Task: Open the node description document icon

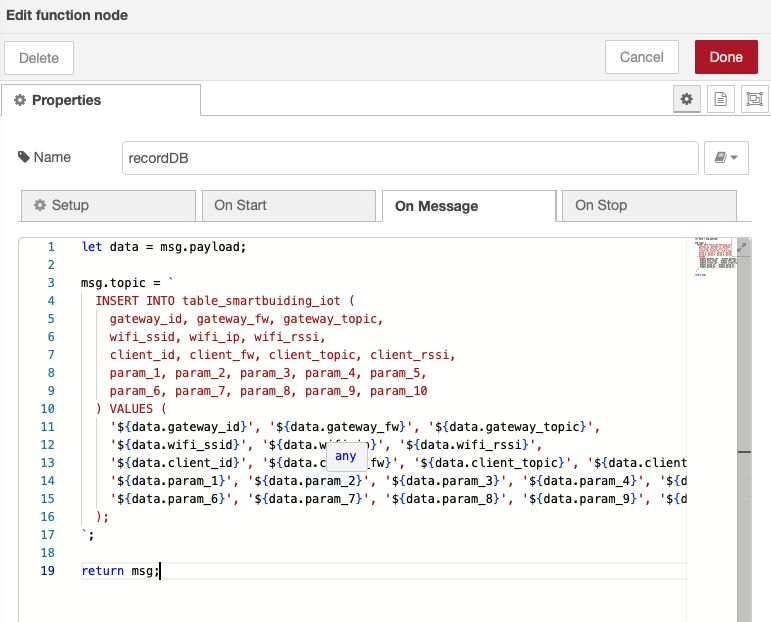Action: pos(720,99)
